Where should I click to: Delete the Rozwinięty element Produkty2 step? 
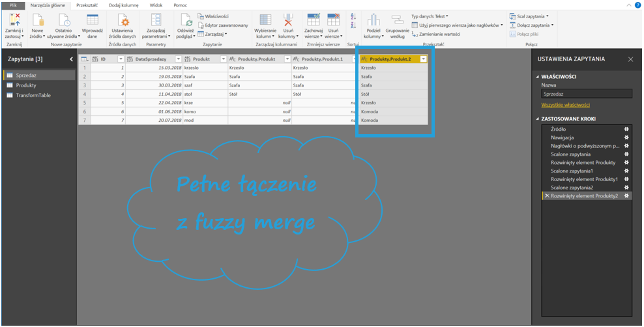(546, 196)
